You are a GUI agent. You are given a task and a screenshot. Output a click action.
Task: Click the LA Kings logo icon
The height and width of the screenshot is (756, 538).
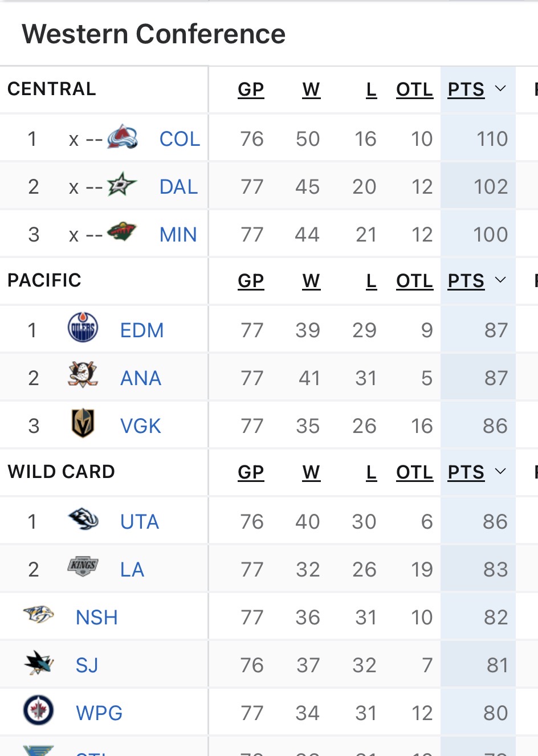(x=83, y=567)
